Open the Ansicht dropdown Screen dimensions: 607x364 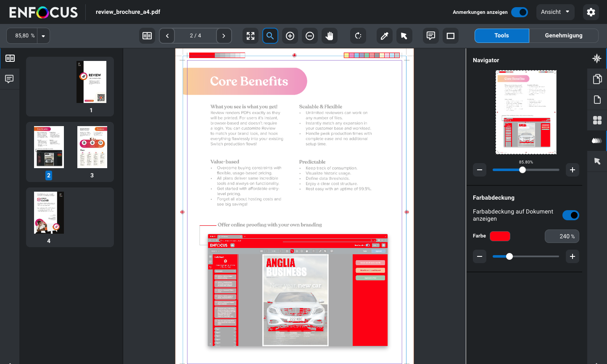click(555, 12)
